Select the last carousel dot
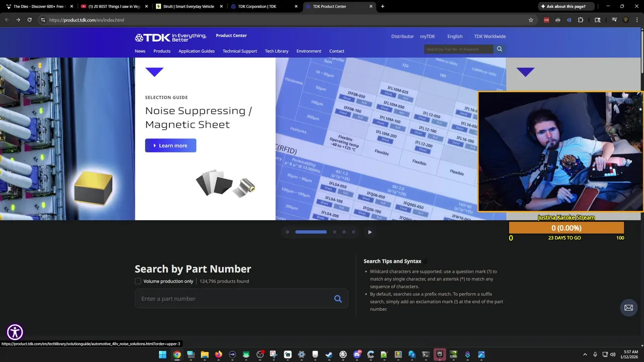Viewport: 644px width, 362px height. [x=353, y=232]
